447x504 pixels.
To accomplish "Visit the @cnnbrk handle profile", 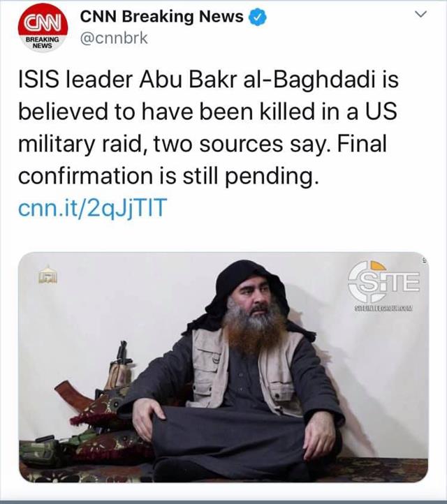I will [x=114, y=38].
